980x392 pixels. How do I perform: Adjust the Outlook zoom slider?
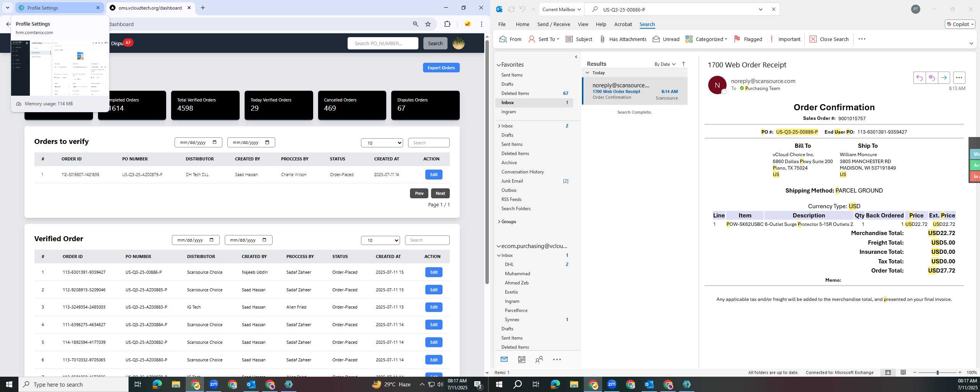[x=938, y=372]
